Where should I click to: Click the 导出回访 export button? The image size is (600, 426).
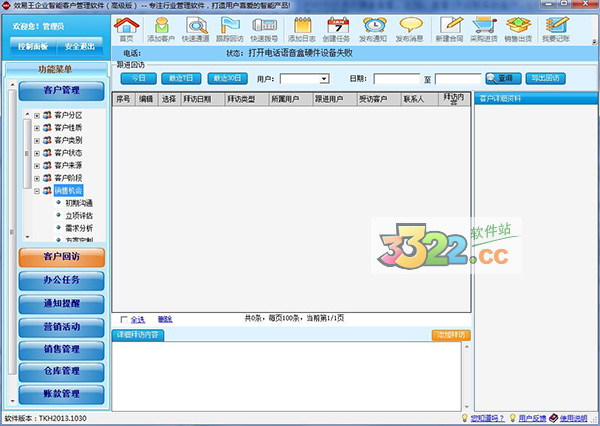point(545,78)
